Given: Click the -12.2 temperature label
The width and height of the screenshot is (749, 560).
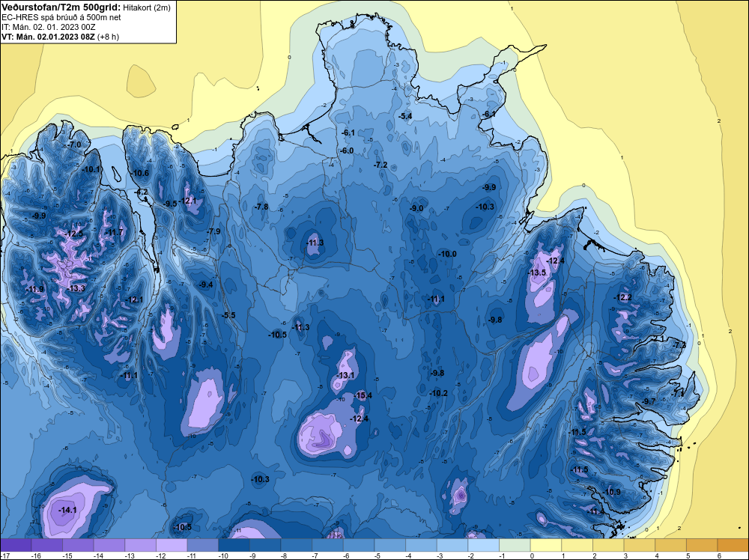Looking at the screenshot, I should (x=623, y=297).
